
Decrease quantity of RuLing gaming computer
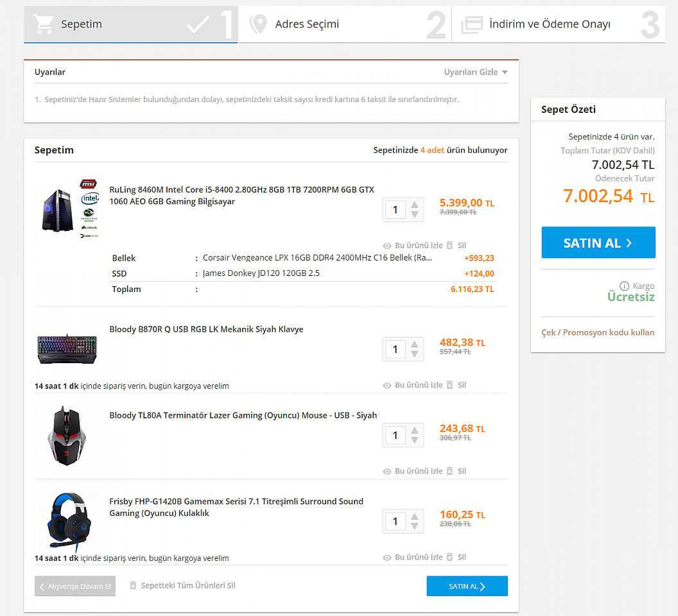[x=415, y=214]
